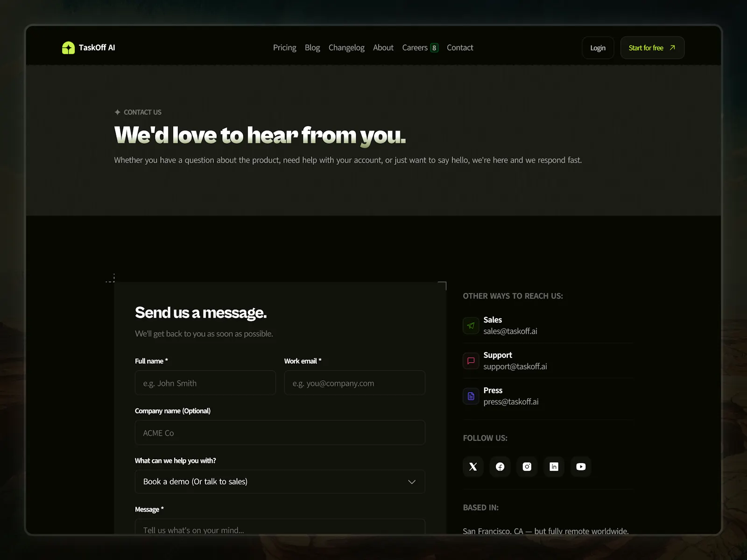The image size is (747, 560).
Task: Open the 'Book a demo' select box
Action: pyautogui.click(x=280, y=482)
